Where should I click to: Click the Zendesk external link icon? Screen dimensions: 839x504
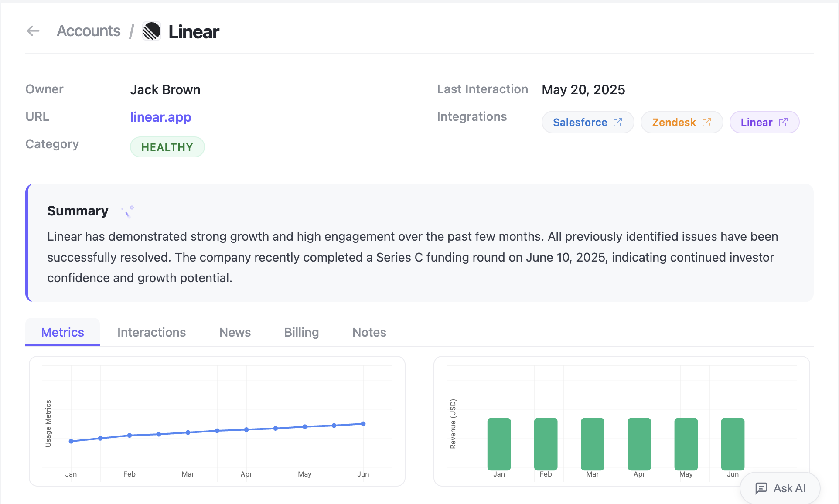point(707,122)
